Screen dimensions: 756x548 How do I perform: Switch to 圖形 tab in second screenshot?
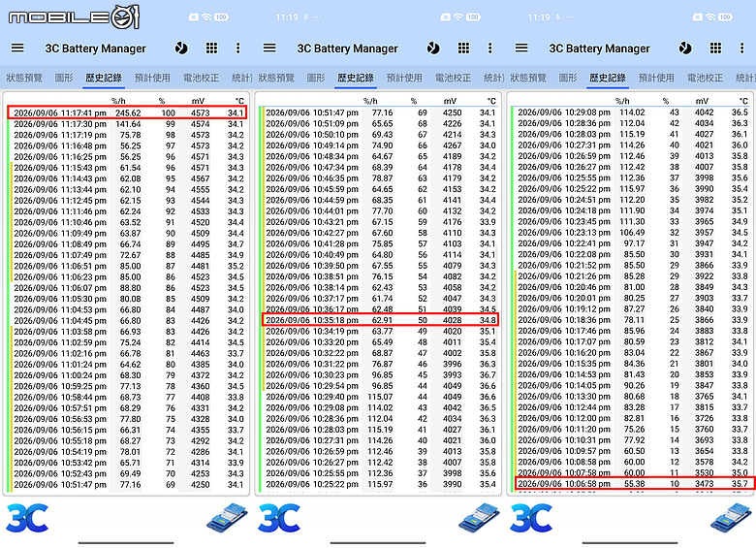click(x=316, y=78)
